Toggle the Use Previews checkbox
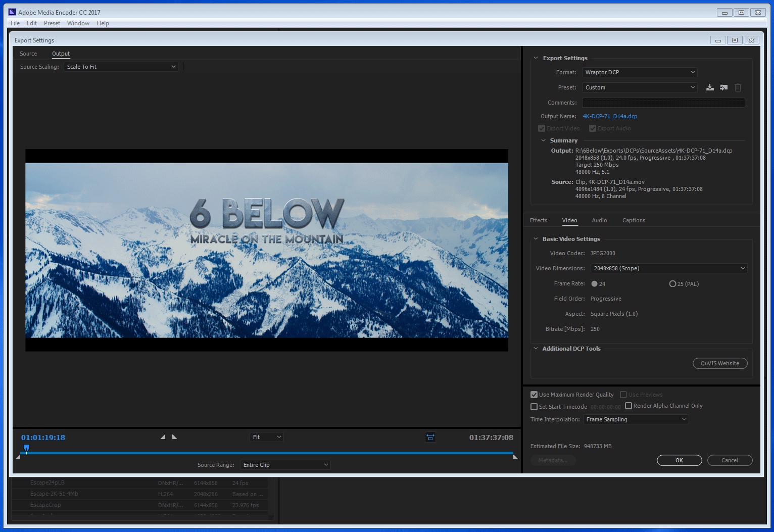Screen dimensions: 774x532 pyautogui.click(x=623, y=395)
